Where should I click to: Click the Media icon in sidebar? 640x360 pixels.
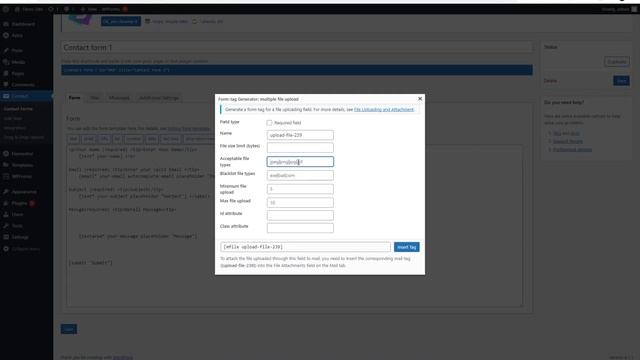6,62
